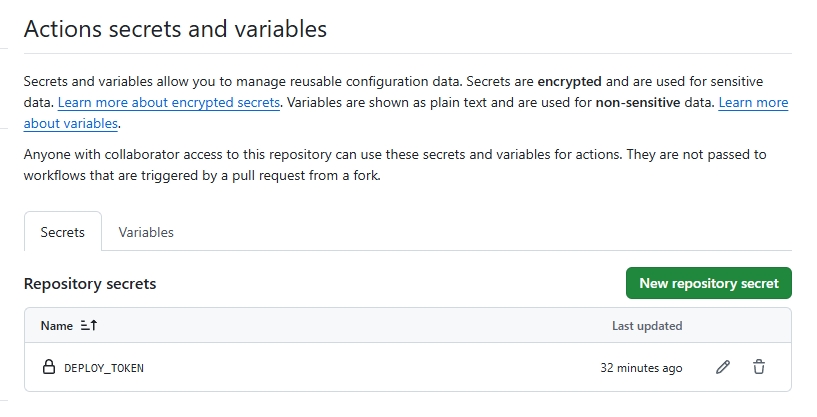Click the sentence starting Secrets and variables allow
Screen dimensions: 817x417
pos(243,81)
